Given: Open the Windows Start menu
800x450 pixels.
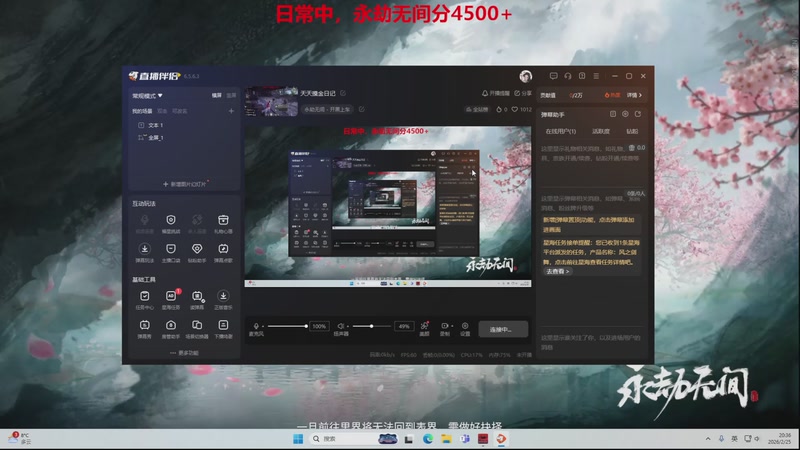Looking at the screenshot, I should pos(298,439).
